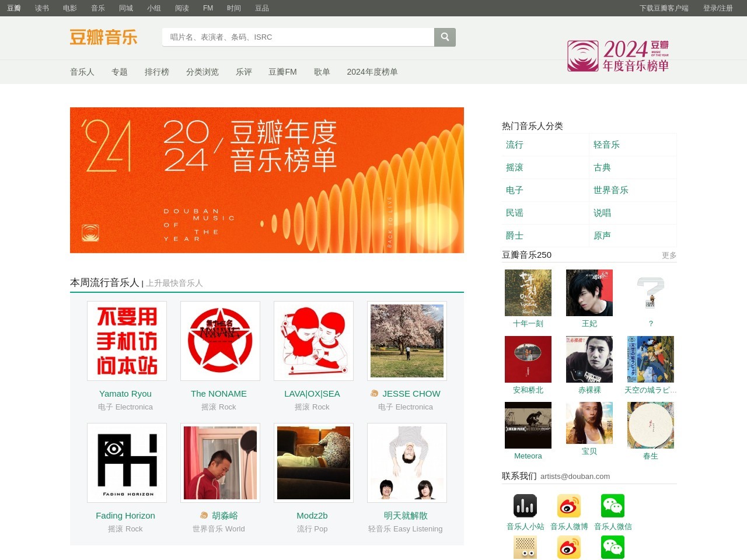The height and width of the screenshot is (560, 747).
Task: Open the 春生 album cover
Action: (651, 425)
